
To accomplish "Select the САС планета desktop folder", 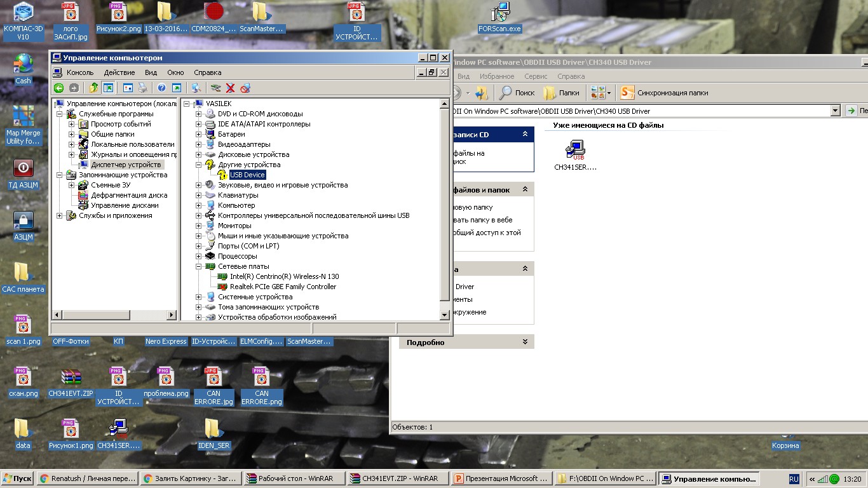I will click(x=23, y=278).
